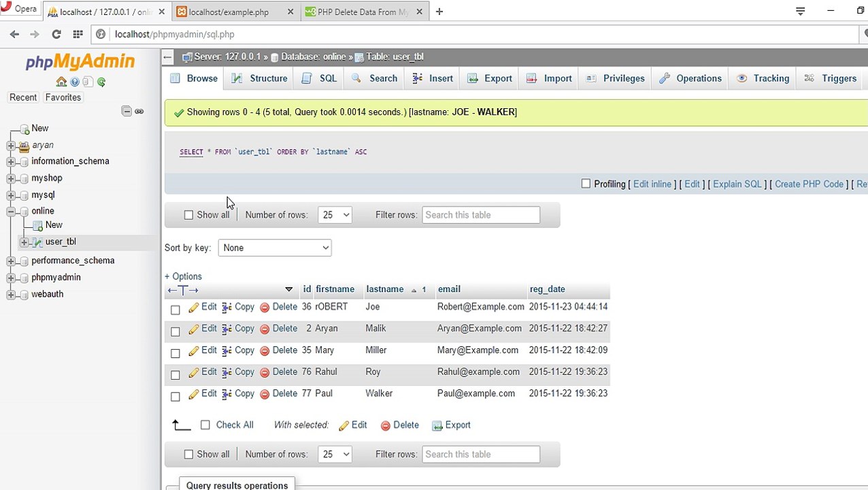Open the Favorites sidebar tab
868x490 pixels.
click(x=63, y=97)
